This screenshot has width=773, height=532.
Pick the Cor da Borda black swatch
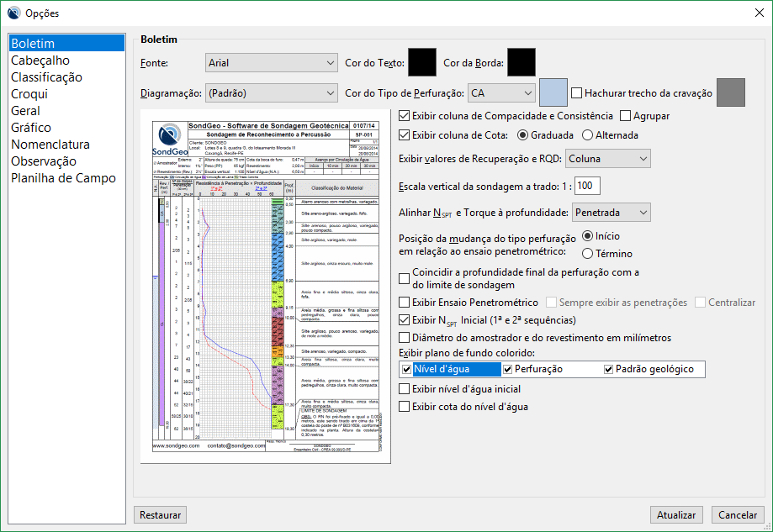tap(522, 62)
